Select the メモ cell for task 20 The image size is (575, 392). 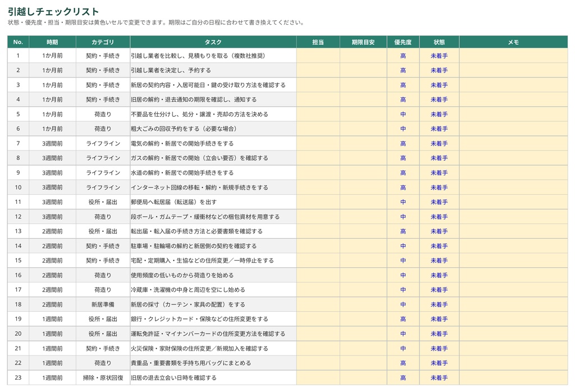tap(513, 334)
